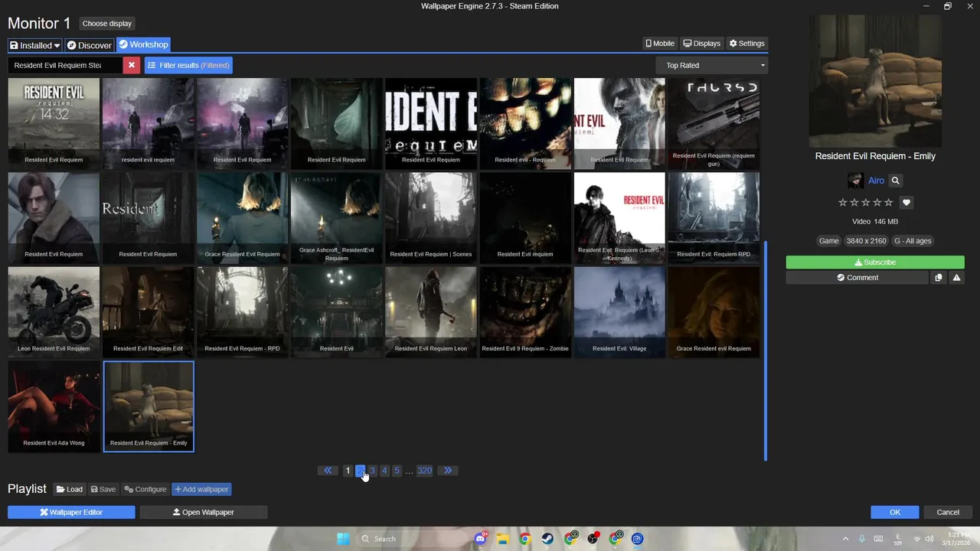Select the Resident Evil 9 Requiem - Zombie wallpaper
The height and width of the screenshot is (551, 980).
tap(525, 312)
